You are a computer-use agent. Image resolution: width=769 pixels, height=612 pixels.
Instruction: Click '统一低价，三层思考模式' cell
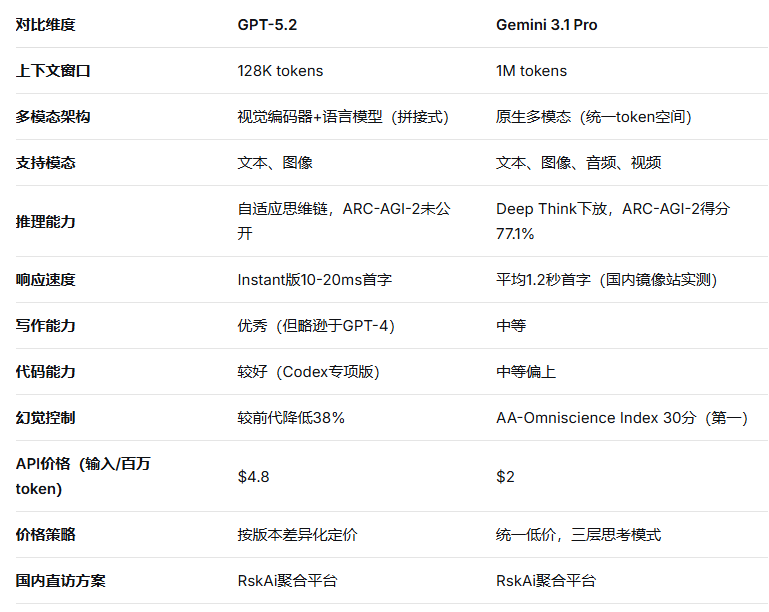pyautogui.click(x=579, y=535)
